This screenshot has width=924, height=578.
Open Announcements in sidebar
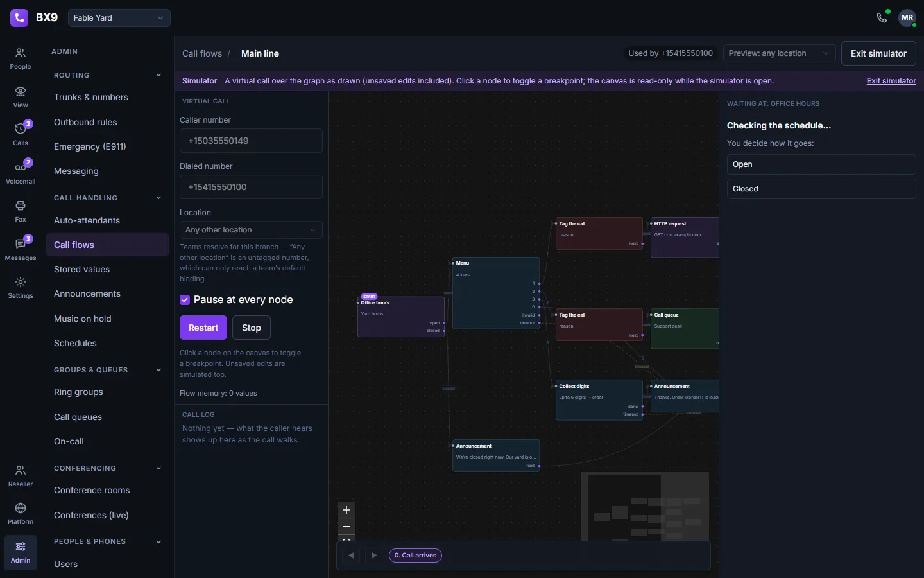pos(107,293)
